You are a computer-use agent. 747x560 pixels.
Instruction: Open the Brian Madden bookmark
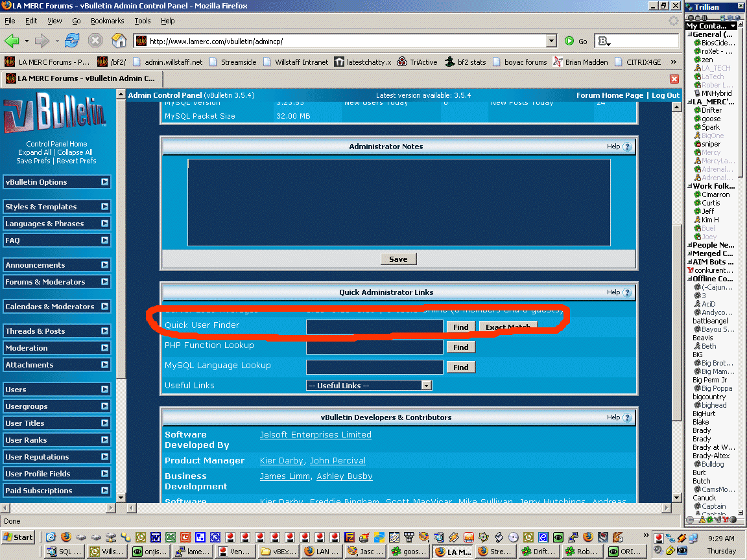click(580, 62)
